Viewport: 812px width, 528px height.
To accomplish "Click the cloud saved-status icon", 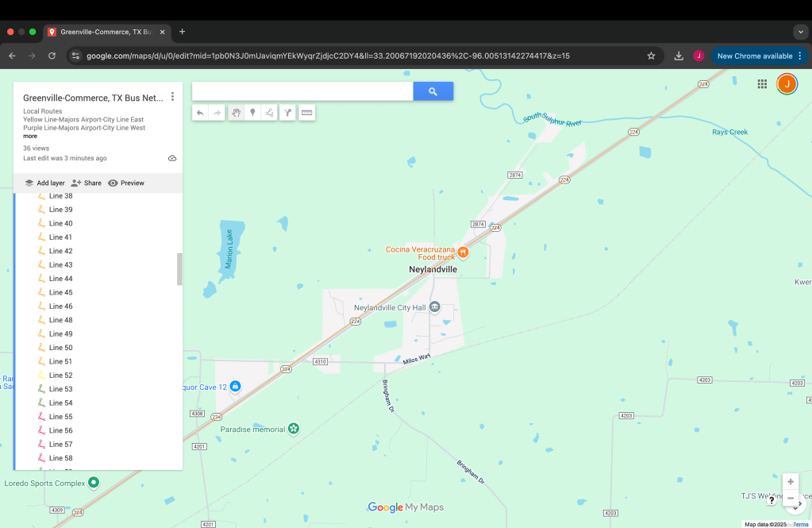I will (172, 159).
